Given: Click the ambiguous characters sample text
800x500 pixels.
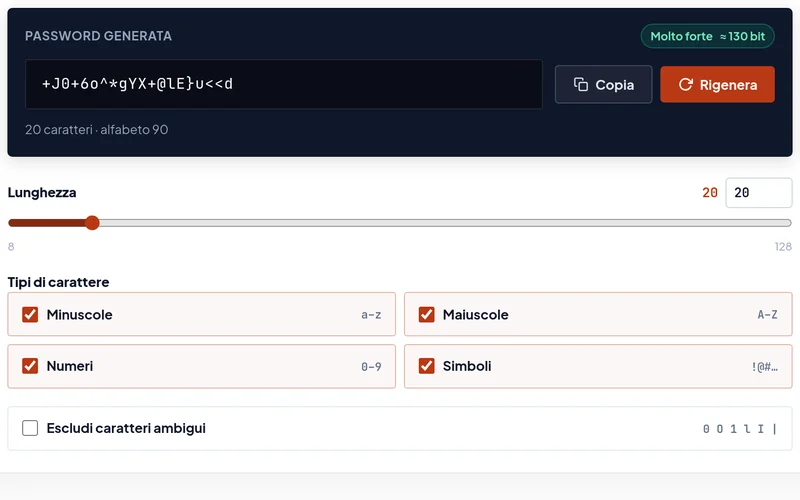Looking at the screenshot, I should tap(740, 429).
